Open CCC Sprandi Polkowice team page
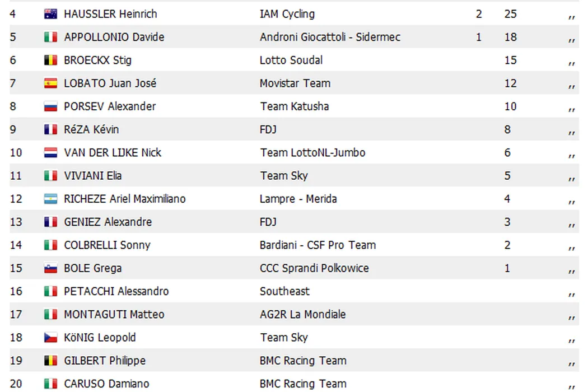This screenshot has height=392, width=588. tap(314, 268)
